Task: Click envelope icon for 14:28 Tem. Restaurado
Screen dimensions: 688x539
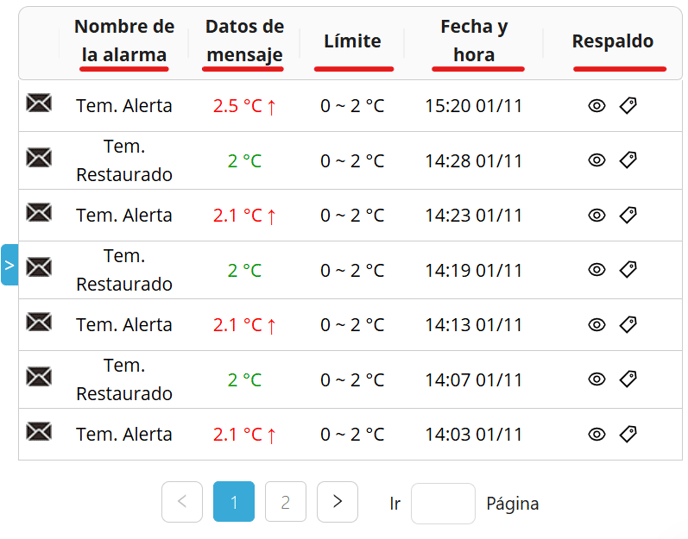Action: [x=39, y=158]
